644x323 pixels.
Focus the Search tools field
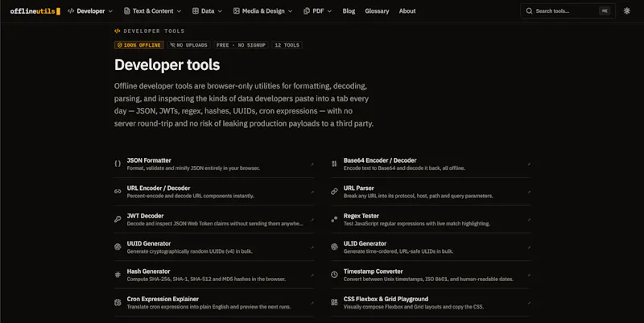point(568,11)
